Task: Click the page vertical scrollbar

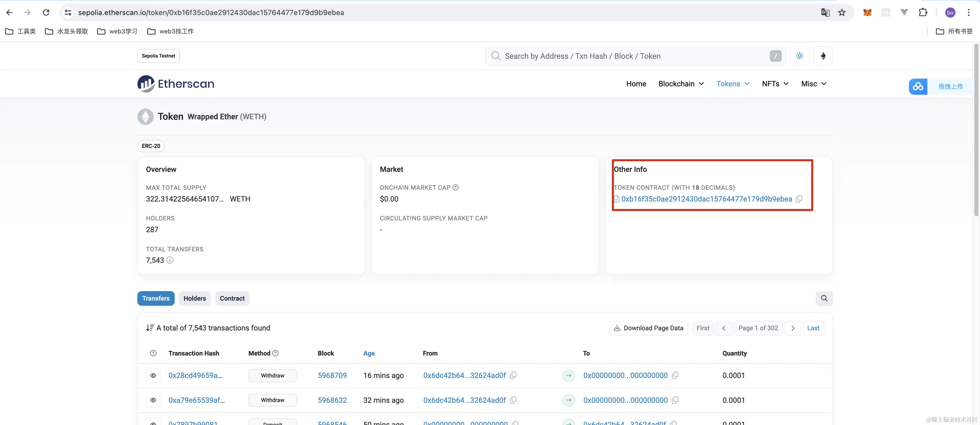Action: (976, 129)
